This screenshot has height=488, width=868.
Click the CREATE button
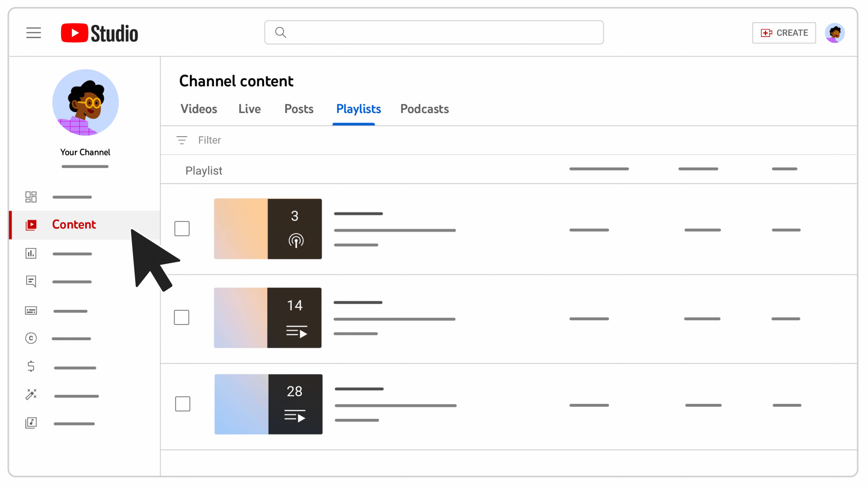tap(784, 33)
